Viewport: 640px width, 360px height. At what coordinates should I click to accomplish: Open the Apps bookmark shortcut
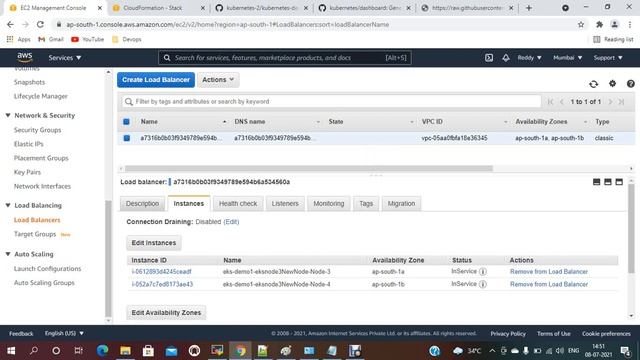[x=18, y=39]
